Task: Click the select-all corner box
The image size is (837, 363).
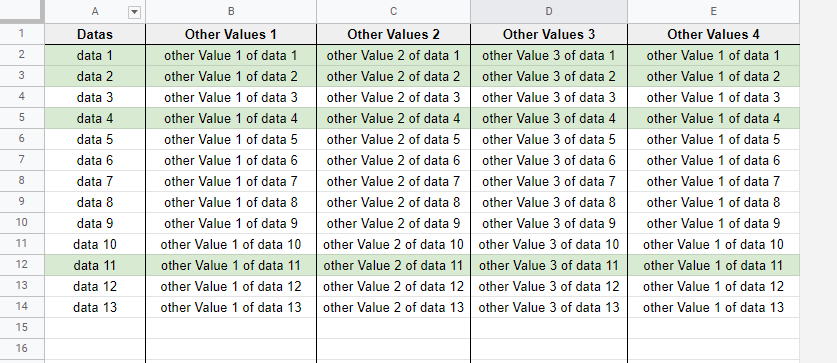Action: (21, 11)
